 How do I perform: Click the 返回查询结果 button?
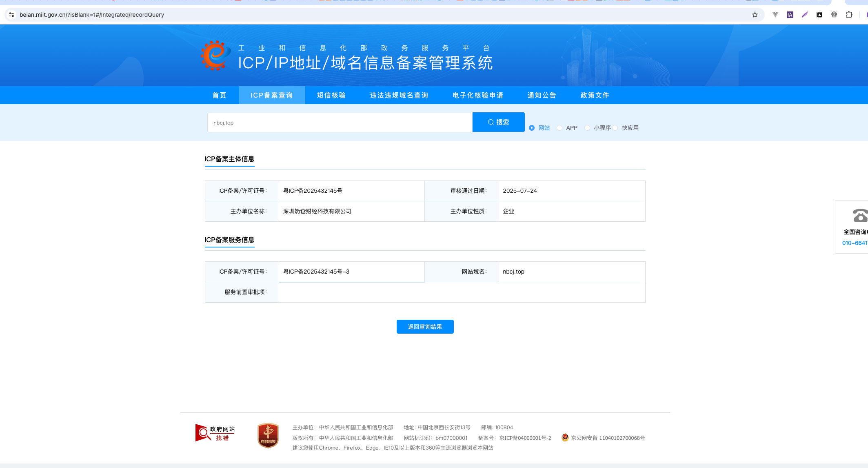tap(425, 327)
